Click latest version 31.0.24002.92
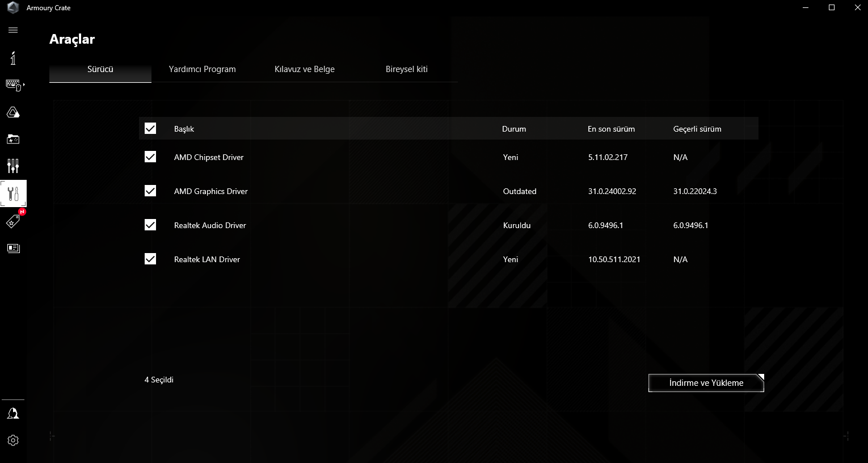The height and width of the screenshot is (463, 868). [612, 191]
